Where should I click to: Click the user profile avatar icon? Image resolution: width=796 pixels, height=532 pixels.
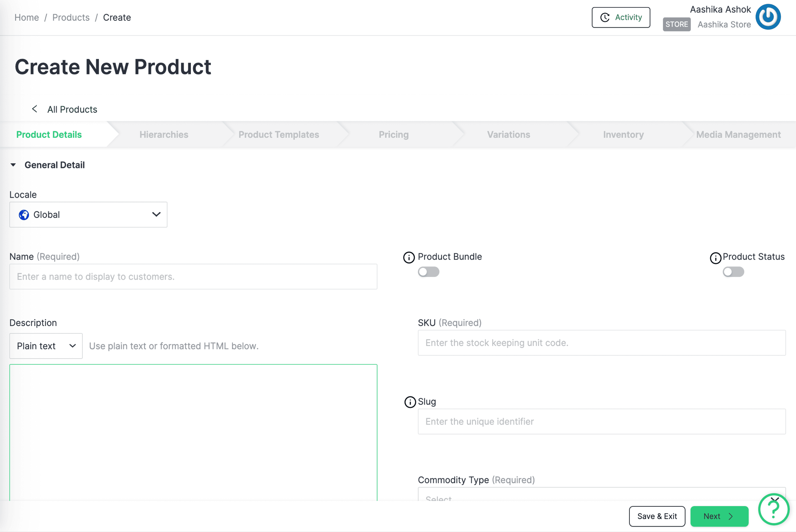pyautogui.click(x=768, y=17)
